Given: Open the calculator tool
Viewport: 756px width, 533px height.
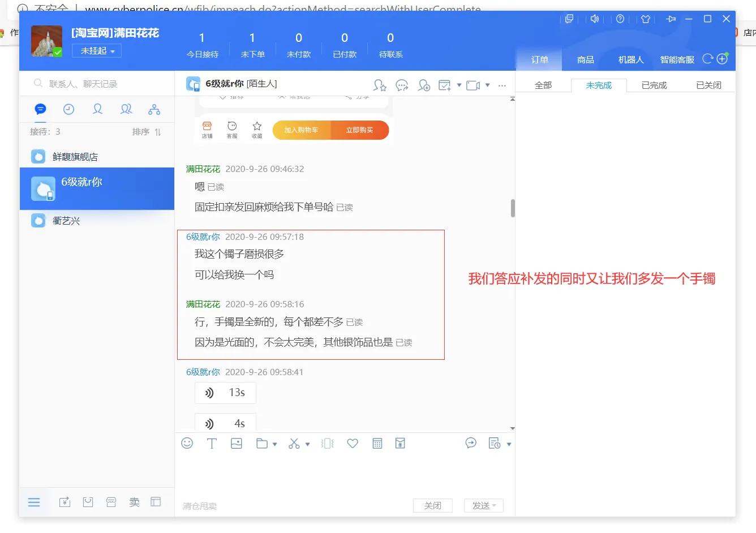Looking at the screenshot, I should coord(377,443).
